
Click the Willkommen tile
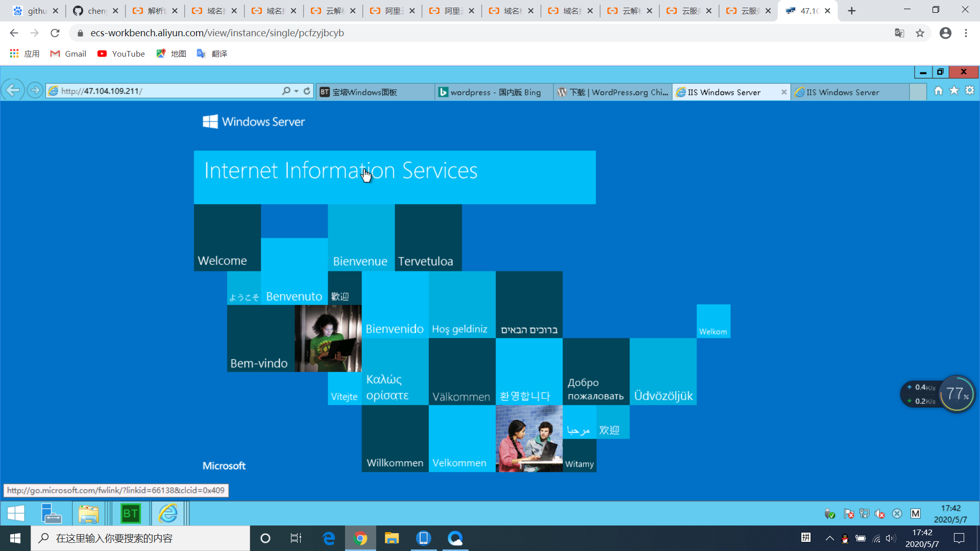tap(395, 439)
